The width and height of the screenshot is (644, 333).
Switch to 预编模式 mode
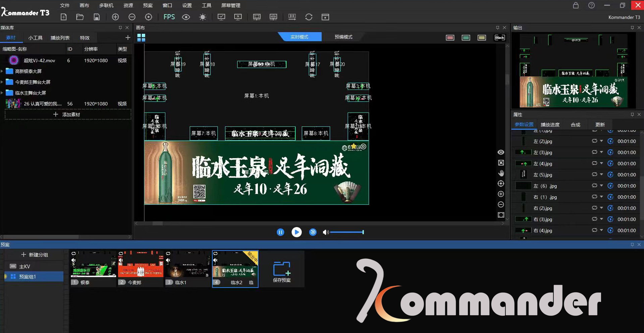tap(343, 37)
